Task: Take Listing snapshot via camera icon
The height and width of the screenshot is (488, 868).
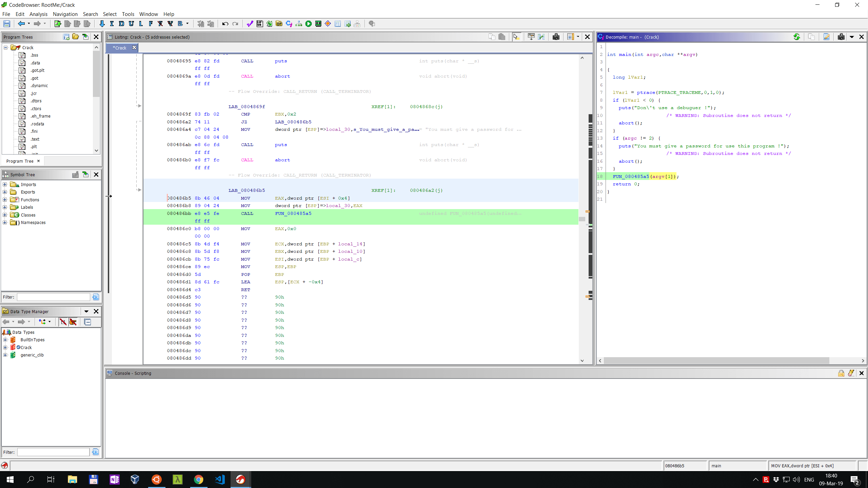Action: tap(556, 37)
